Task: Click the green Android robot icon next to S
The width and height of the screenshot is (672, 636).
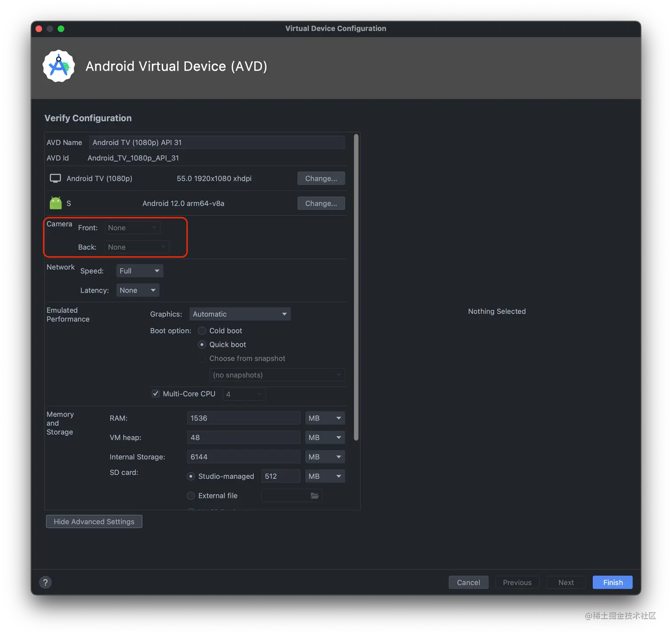Action: (x=55, y=203)
